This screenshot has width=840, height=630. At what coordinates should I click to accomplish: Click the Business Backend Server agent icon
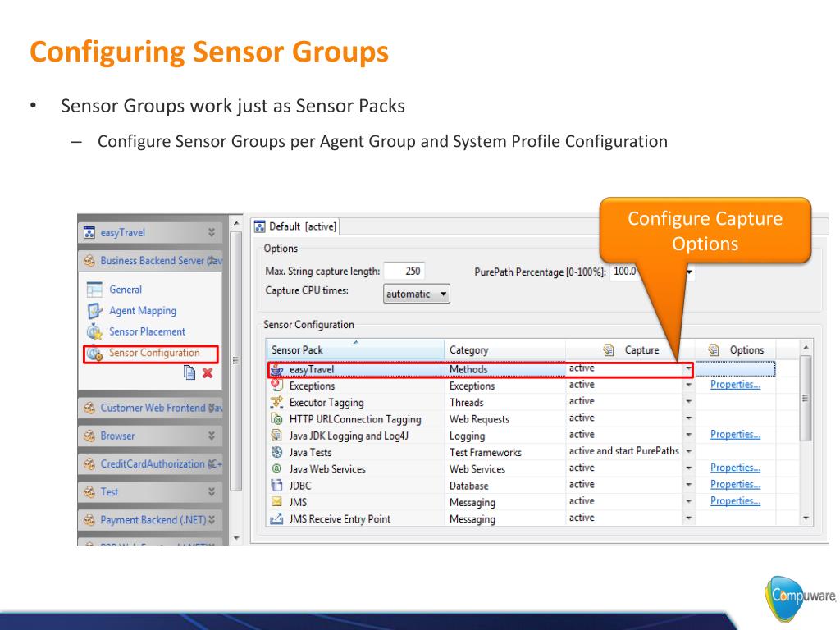point(89,261)
